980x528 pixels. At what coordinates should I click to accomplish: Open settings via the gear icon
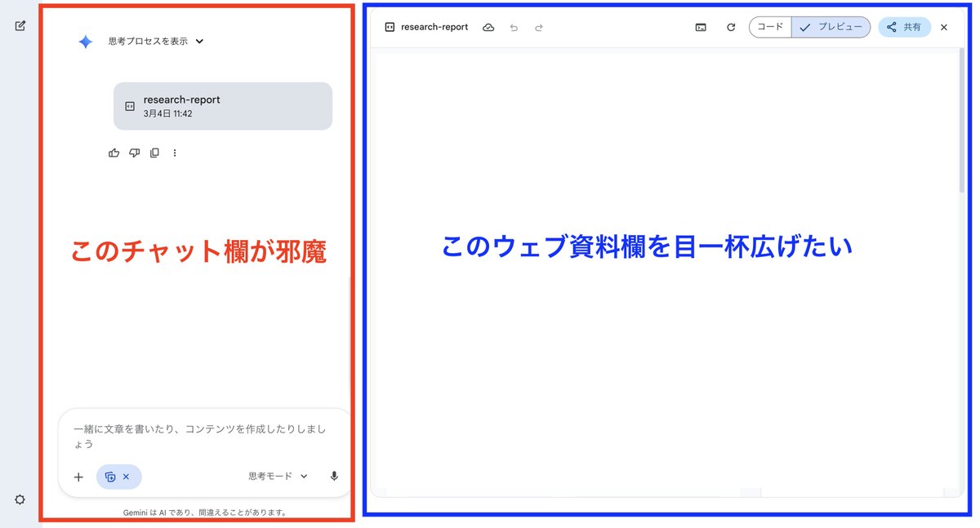tap(19, 499)
